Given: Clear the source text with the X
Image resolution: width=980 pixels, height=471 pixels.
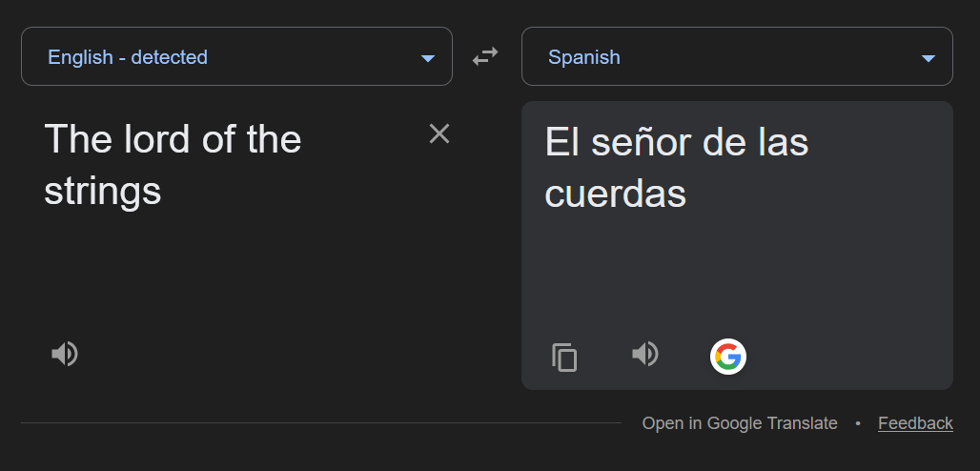Looking at the screenshot, I should [439, 133].
